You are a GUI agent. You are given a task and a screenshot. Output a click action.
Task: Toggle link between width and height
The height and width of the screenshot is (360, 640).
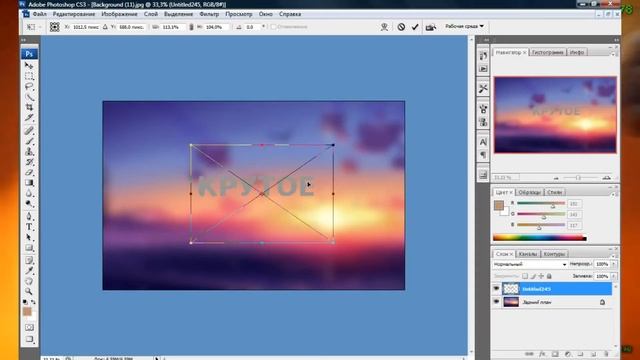point(191,27)
